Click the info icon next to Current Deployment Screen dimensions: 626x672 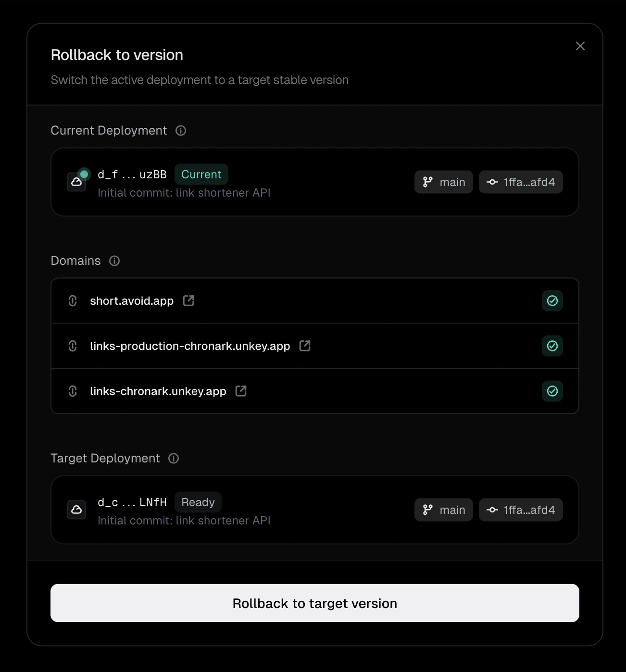(x=180, y=130)
